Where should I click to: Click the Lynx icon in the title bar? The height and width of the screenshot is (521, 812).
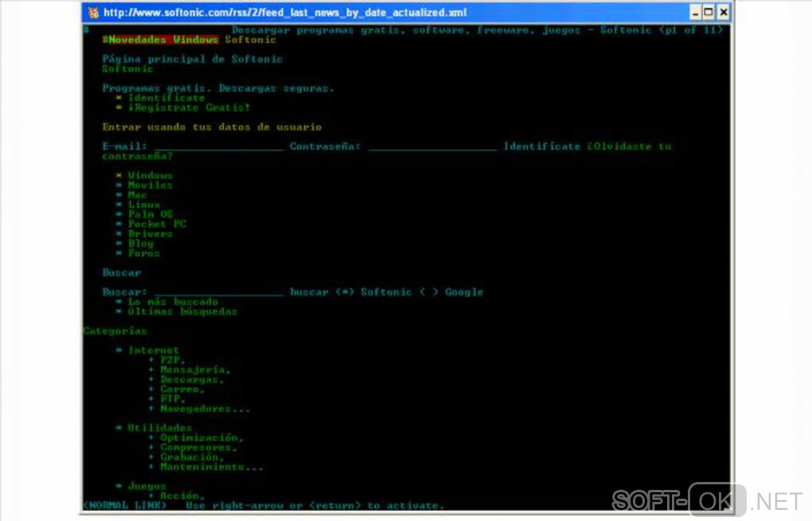point(93,13)
